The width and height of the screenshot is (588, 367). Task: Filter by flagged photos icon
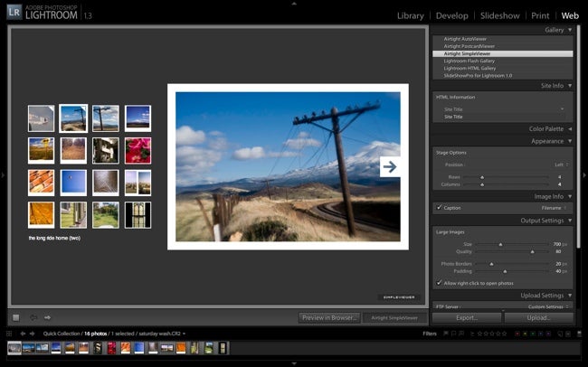coord(446,334)
